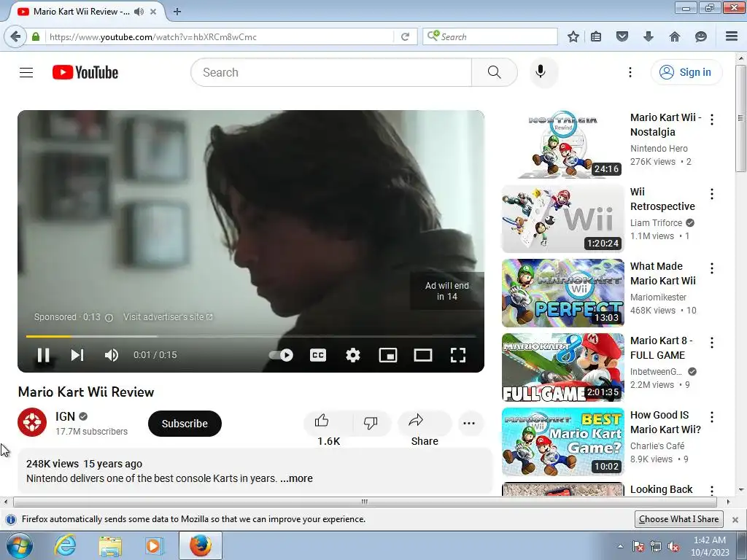Click the Sign in button
Screen dimensions: 747x560
686,72
